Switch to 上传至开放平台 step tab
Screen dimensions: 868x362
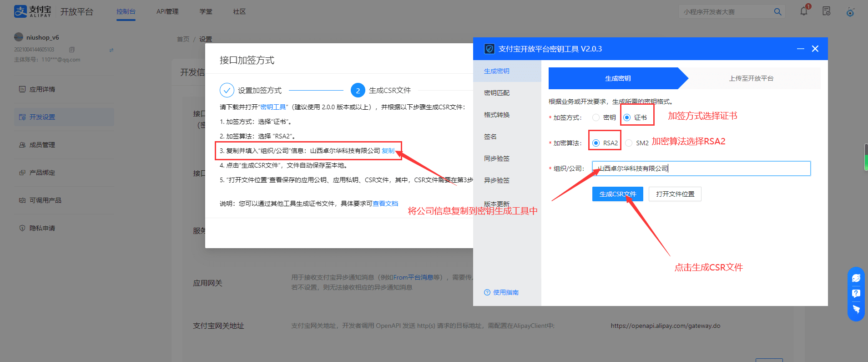click(751, 78)
